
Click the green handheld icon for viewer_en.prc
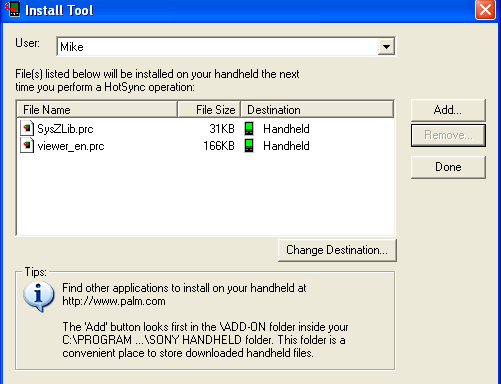[249, 146]
